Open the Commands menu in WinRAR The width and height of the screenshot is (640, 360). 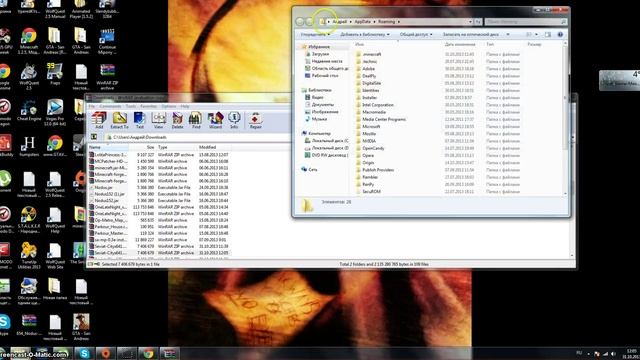point(110,106)
